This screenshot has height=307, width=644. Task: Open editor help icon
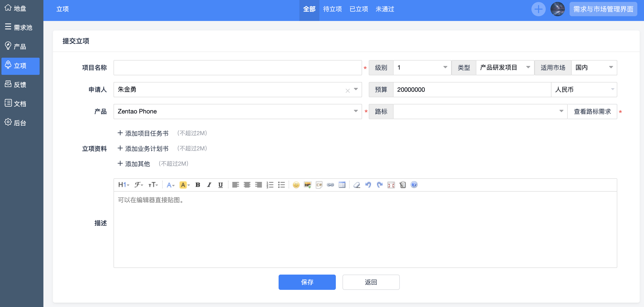coord(414,185)
